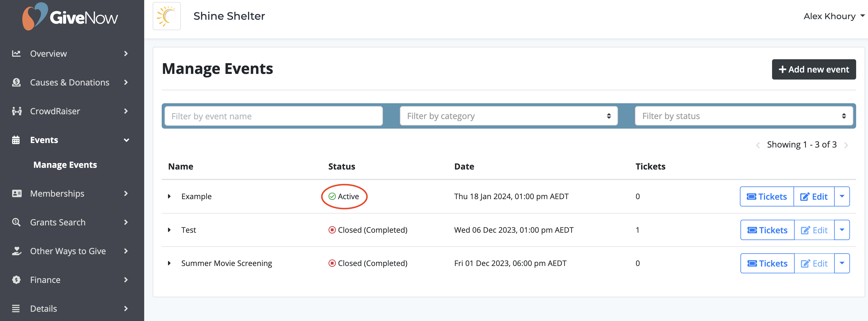868x321 pixels.
Task: Click the Closed status icon for Test
Action: (x=332, y=230)
